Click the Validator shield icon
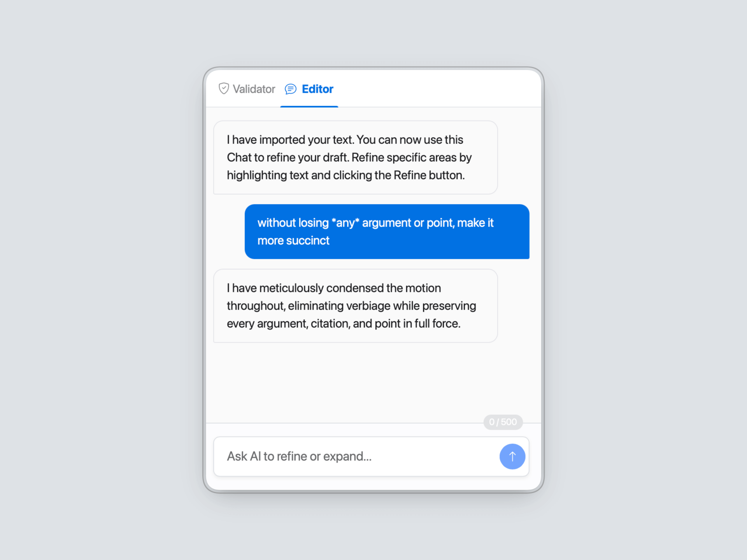 click(224, 89)
